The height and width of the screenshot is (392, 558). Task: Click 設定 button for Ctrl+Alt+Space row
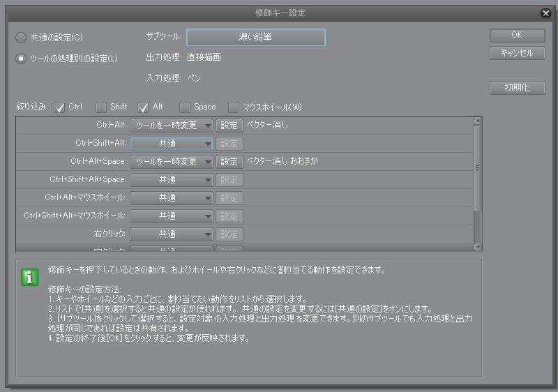pos(229,162)
